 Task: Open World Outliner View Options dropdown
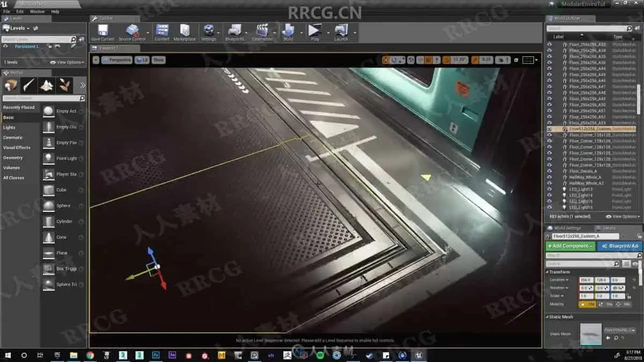[x=623, y=217]
